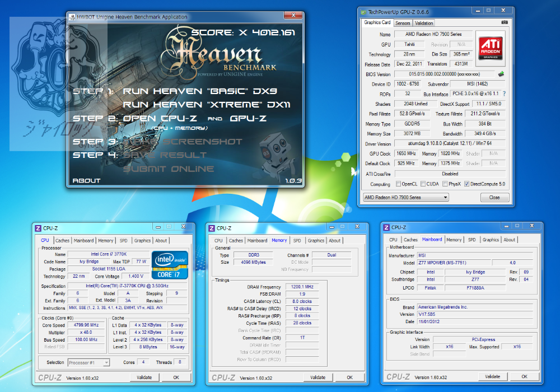Click the Z icon of the Mainboard CPU-Z window
Screen dimensions: 560x392
[x=386, y=227]
